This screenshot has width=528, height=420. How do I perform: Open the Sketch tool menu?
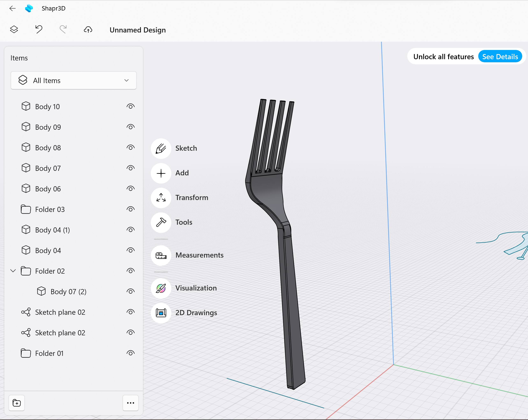[x=161, y=148]
